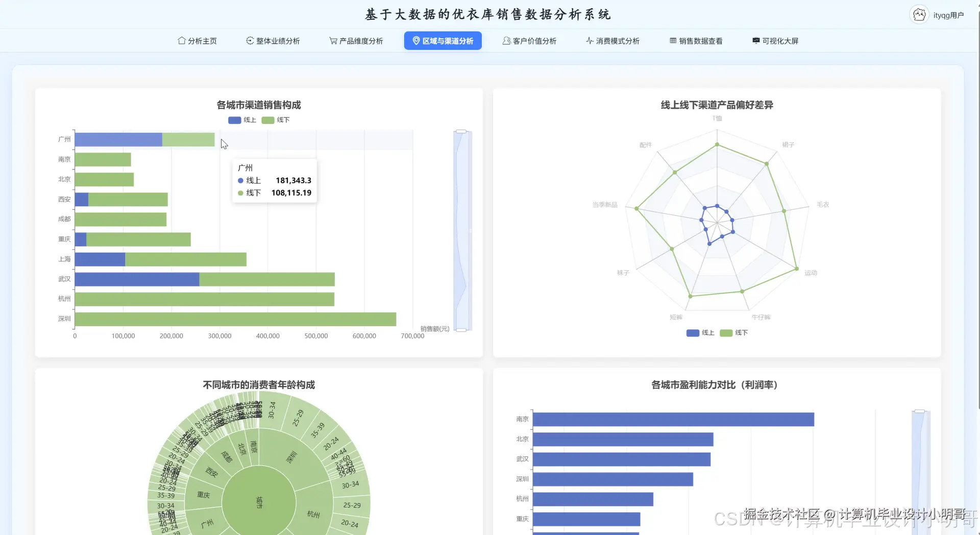Click the 配件 radar axis label
This screenshot has width=980, height=535.
click(646, 145)
